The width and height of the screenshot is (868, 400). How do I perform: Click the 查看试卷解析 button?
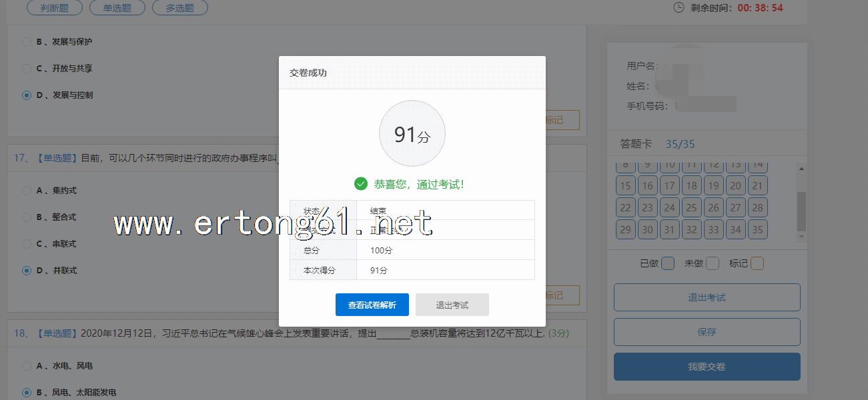coord(372,305)
